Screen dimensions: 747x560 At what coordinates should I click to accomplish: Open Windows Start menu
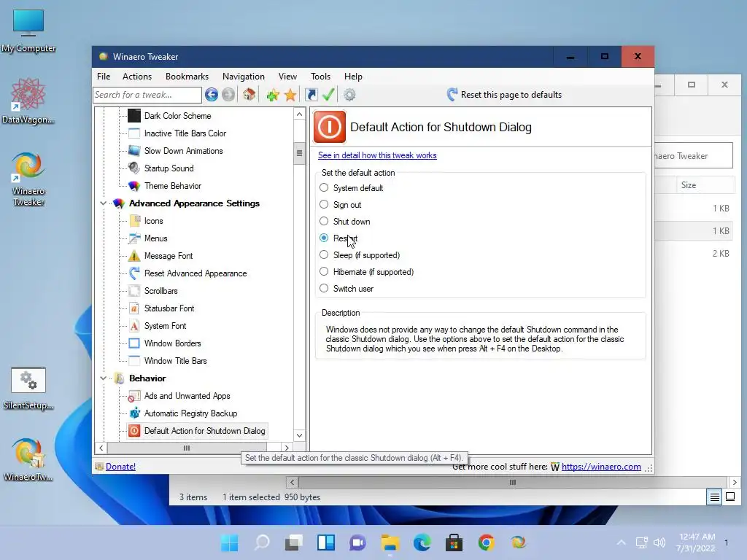[229, 542]
